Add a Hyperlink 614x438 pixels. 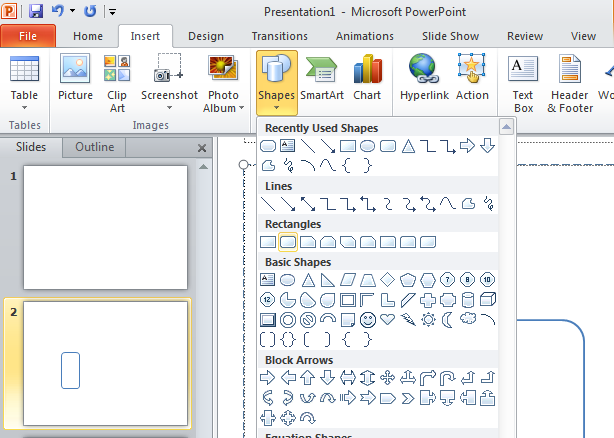[x=424, y=78]
